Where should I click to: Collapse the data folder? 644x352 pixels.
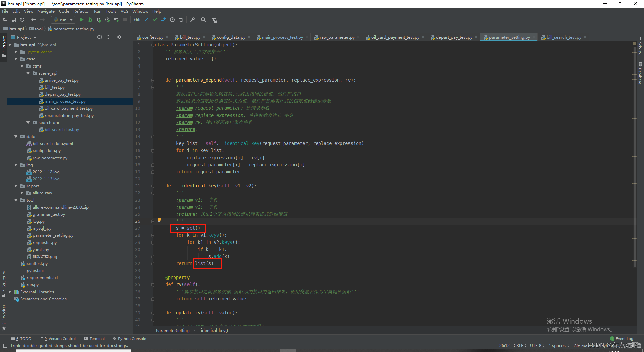tap(16, 136)
